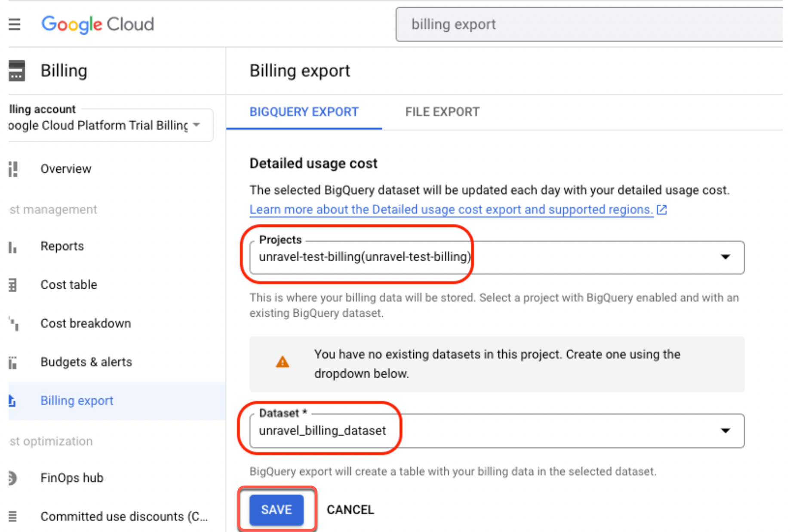793x532 pixels.
Task: Select the Overview icon in sidebar
Action: click(x=12, y=169)
